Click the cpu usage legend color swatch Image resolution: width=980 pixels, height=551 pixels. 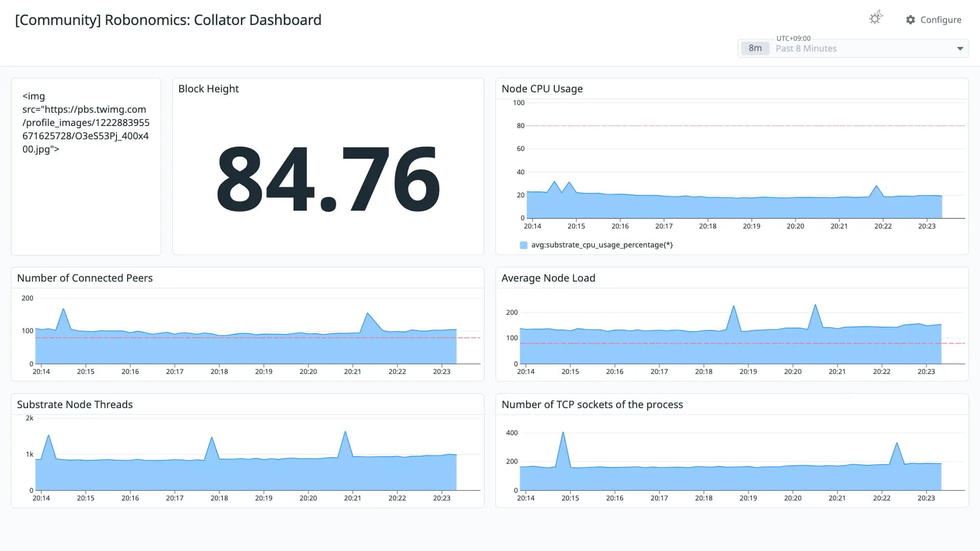pyautogui.click(x=523, y=245)
